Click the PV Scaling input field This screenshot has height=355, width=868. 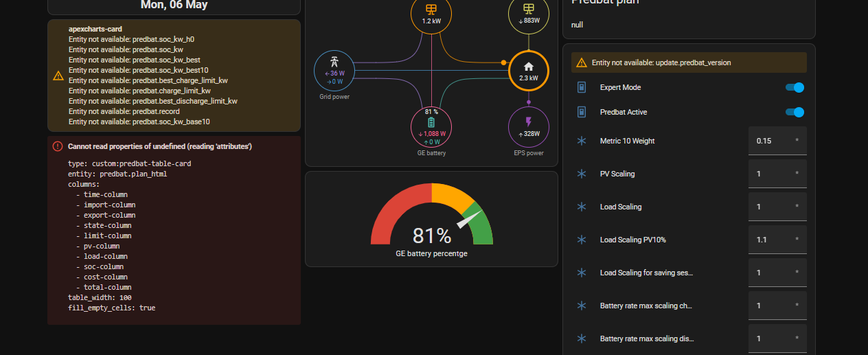[x=777, y=174]
